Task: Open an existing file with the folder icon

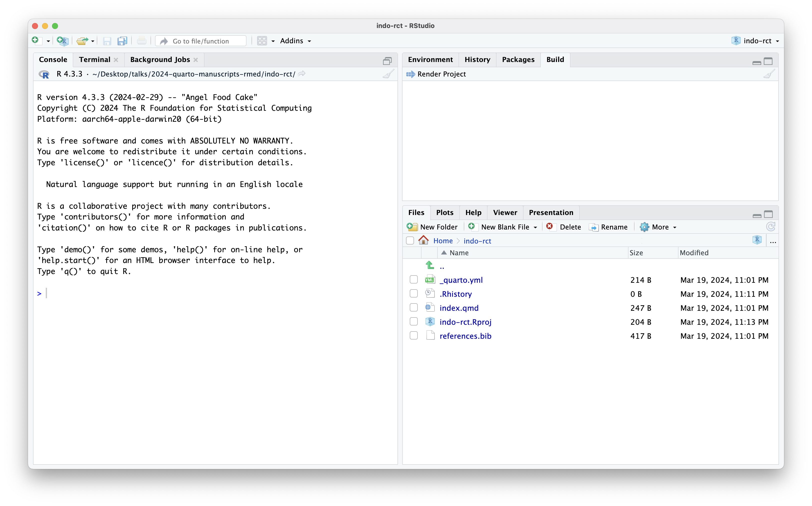Action: (83, 40)
